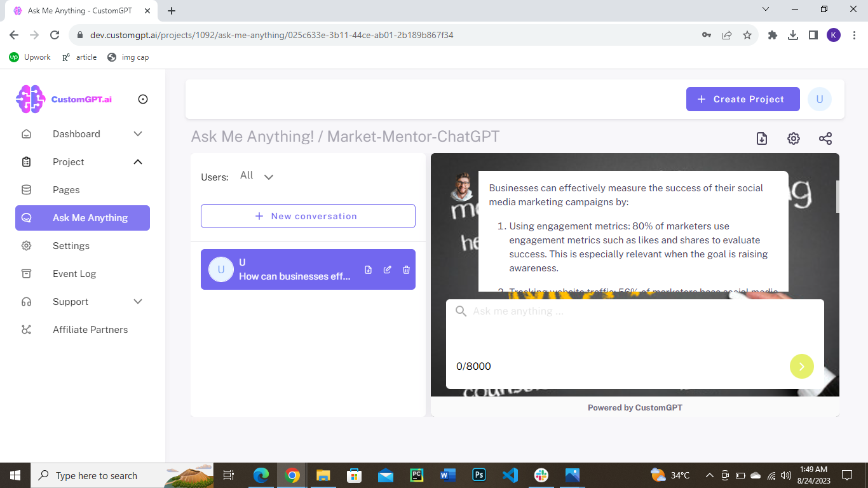Viewport: 868px width, 488px height.
Task: Click the sidebar collapse circle icon
Action: [x=143, y=99]
